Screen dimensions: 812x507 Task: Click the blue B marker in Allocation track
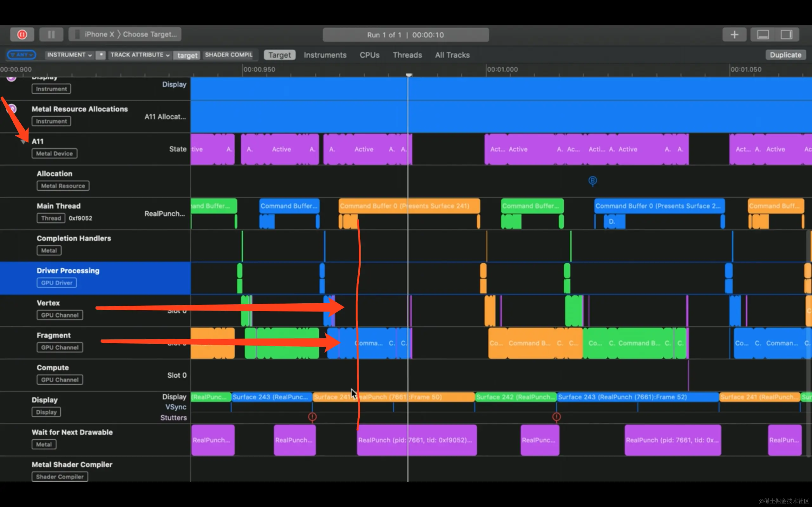pos(593,181)
